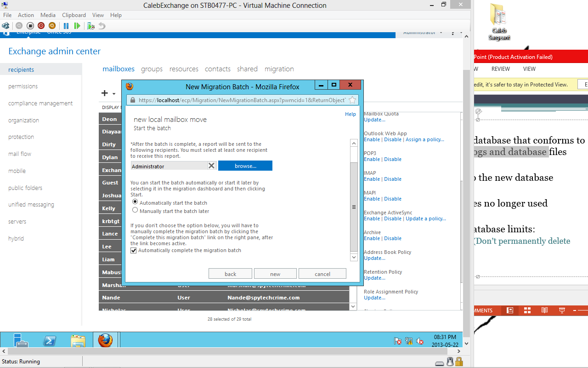Viewport: 588px width, 368px height.
Task: Click the Action Center flag tray icon
Action: click(398, 341)
